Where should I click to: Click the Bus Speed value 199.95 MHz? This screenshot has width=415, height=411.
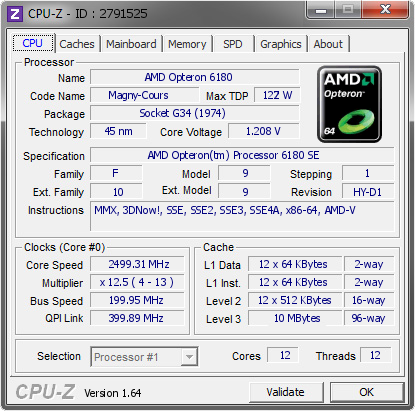click(137, 300)
